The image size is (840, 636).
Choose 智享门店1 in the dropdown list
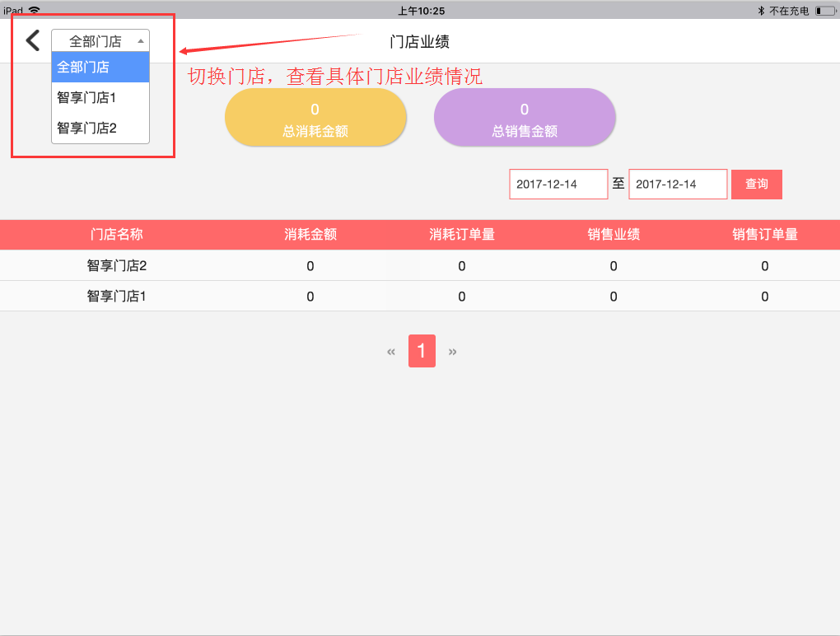100,97
